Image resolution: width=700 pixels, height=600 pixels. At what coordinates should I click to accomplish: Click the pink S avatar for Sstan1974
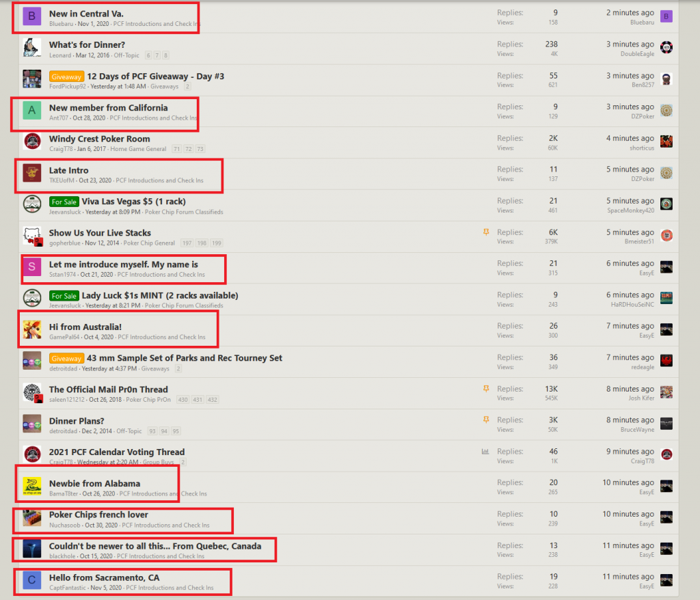click(x=32, y=267)
